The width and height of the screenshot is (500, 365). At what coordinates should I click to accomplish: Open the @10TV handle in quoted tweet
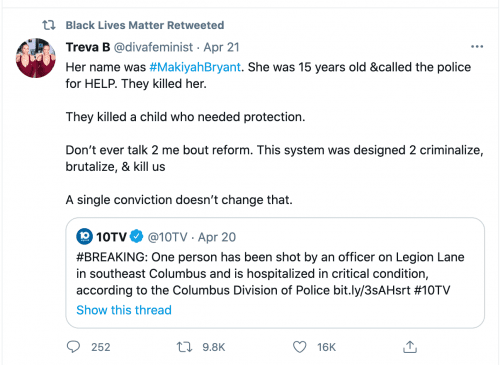click(167, 237)
